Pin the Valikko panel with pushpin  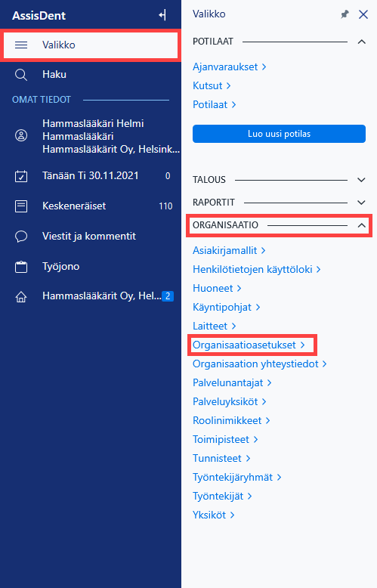[x=345, y=14]
